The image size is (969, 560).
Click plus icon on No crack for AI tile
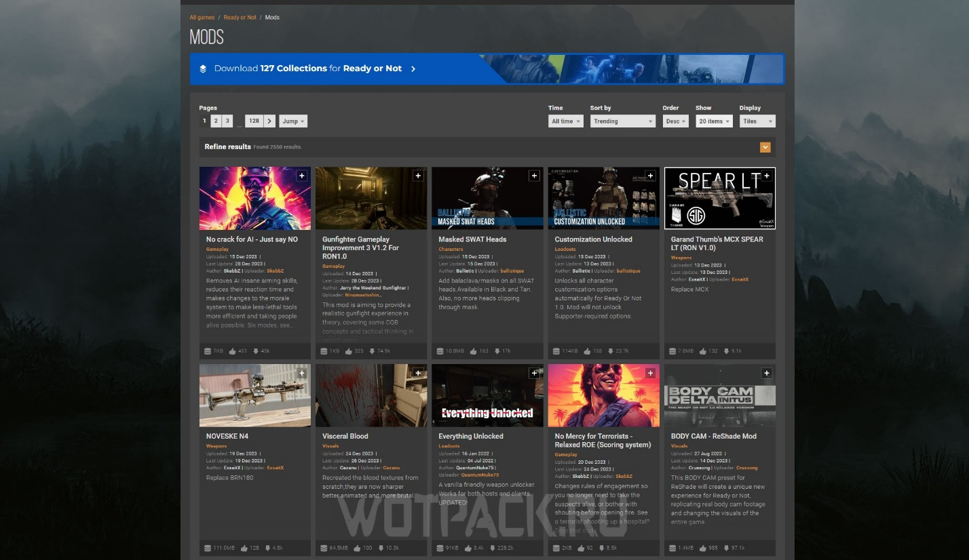(302, 176)
